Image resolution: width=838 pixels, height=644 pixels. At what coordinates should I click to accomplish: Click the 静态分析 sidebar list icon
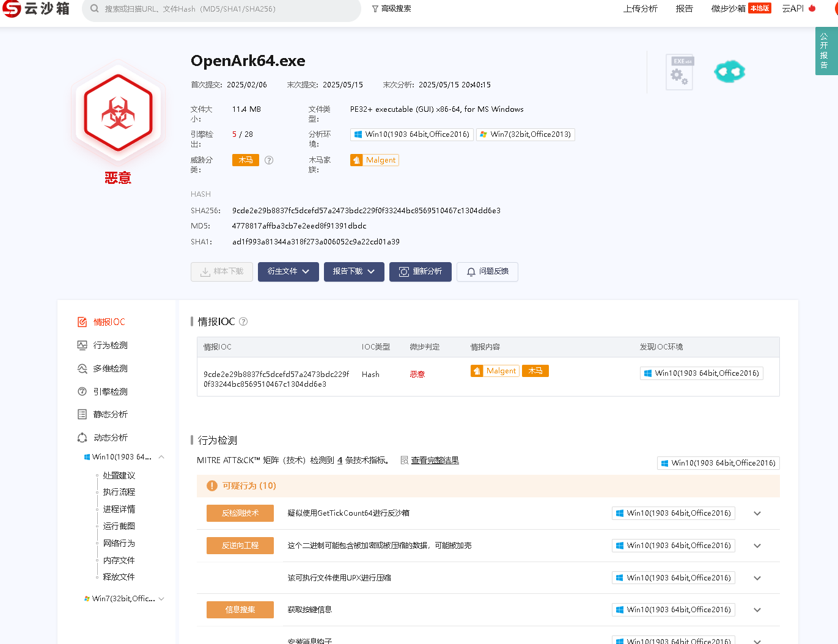click(x=83, y=414)
